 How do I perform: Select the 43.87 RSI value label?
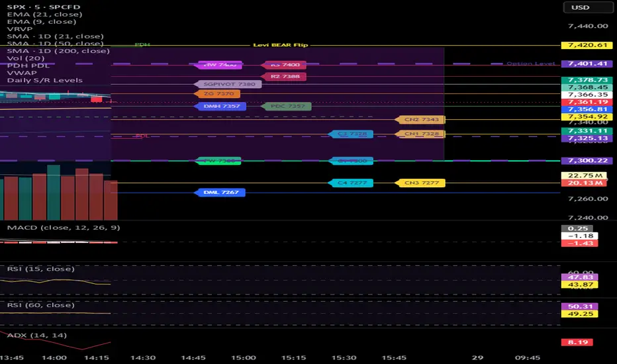(580, 285)
